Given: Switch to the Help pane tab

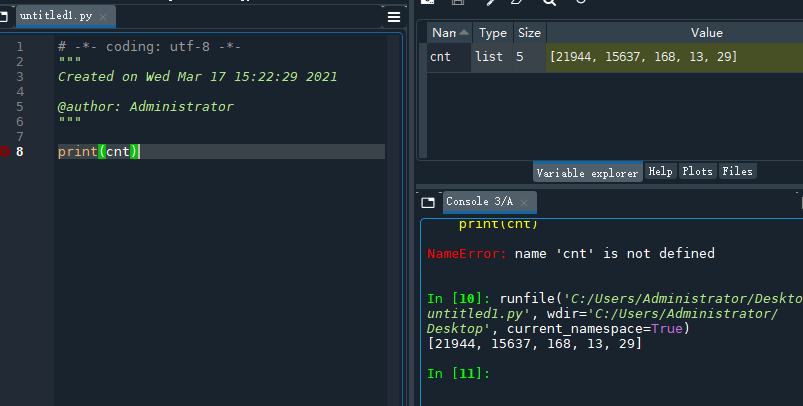Looking at the screenshot, I should pyautogui.click(x=660, y=172).
